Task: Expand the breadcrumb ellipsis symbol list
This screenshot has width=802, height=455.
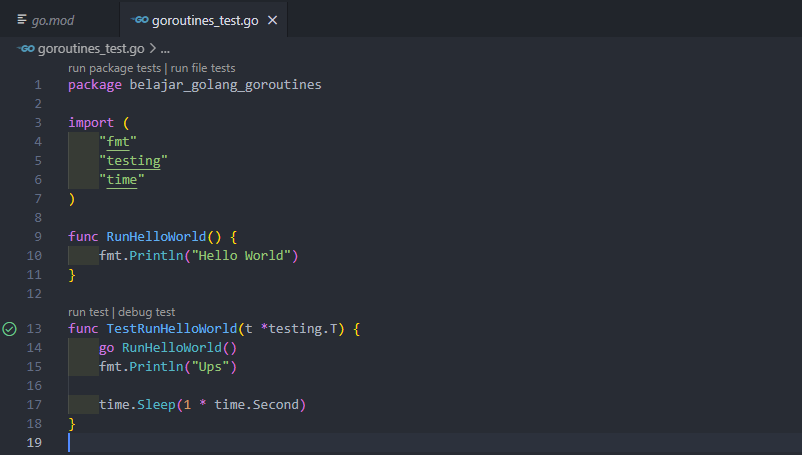Action: point(165,49)
